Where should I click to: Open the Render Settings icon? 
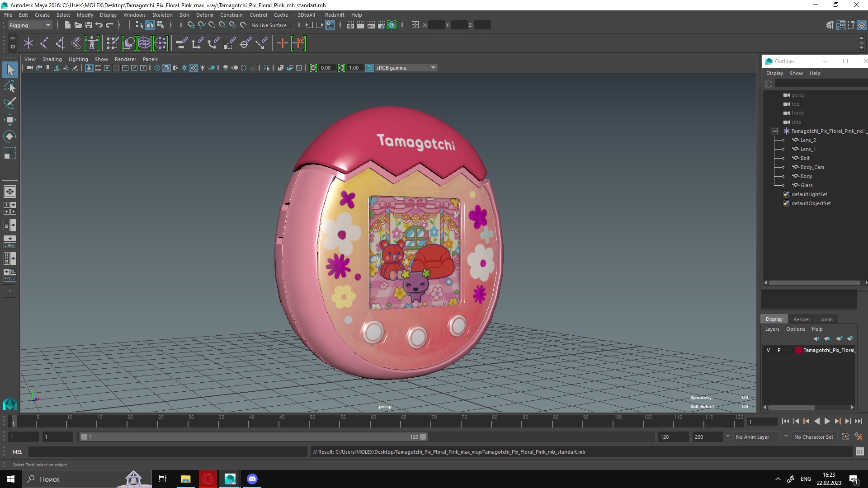pyautogui.click(x=382, y=25)
